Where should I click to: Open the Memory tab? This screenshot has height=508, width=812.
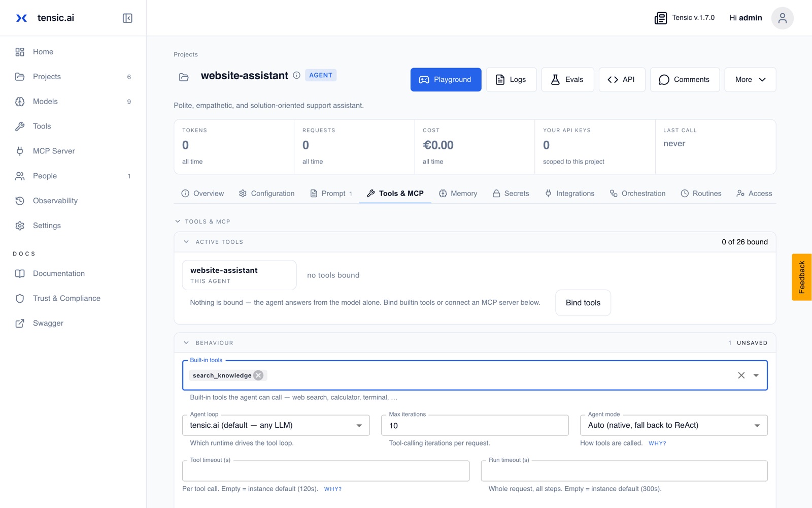click(x=458, y=194)
